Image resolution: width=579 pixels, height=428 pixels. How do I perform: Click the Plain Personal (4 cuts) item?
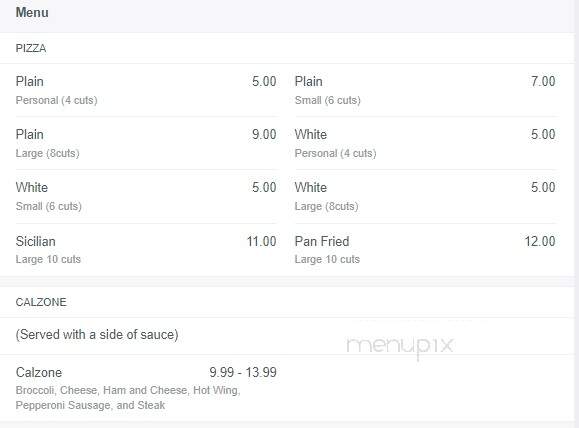tap(146, 90)
